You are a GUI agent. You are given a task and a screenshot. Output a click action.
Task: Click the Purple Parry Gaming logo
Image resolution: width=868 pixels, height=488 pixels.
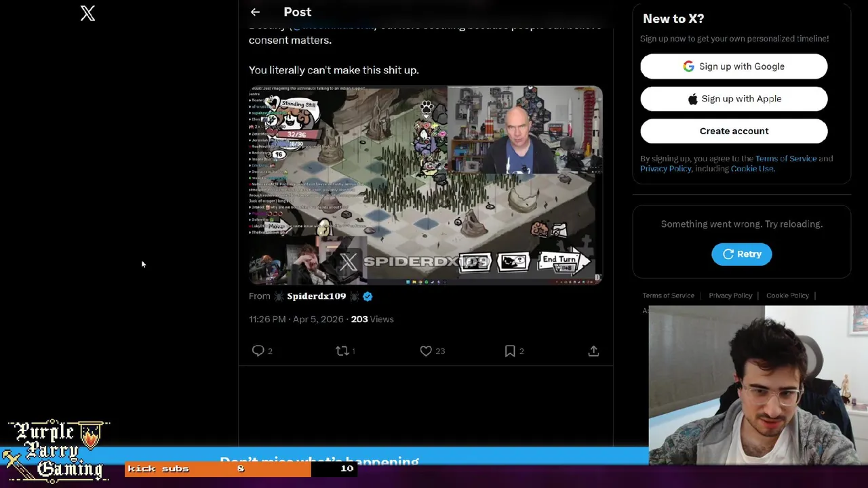point(57,450)
